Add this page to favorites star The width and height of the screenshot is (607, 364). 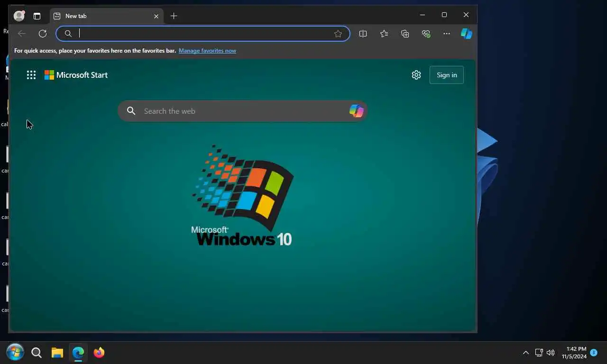pyautogui.click(x=338, y=34)
